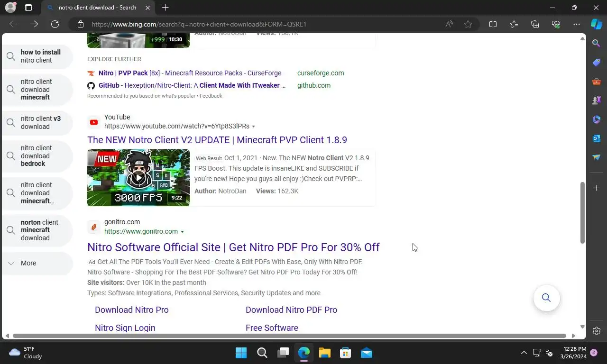Open the Free Software sitelink
Screen dimensions: 607x364
point(272,328)
